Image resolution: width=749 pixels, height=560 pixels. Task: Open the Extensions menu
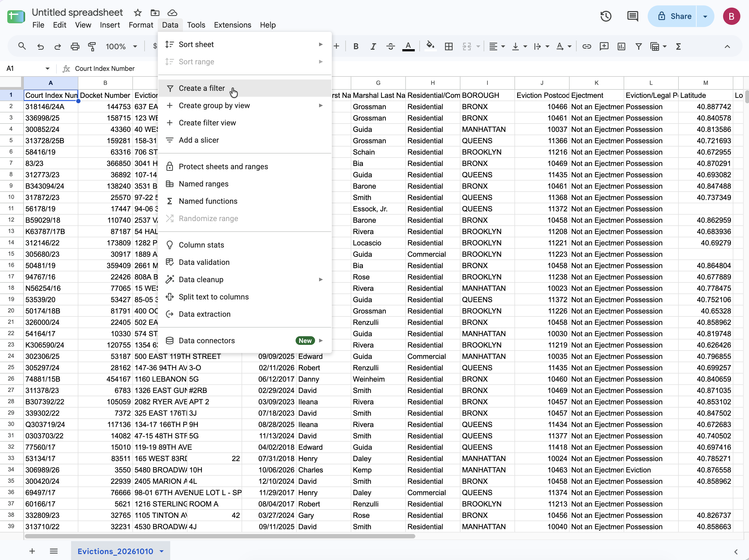(232, 25)
